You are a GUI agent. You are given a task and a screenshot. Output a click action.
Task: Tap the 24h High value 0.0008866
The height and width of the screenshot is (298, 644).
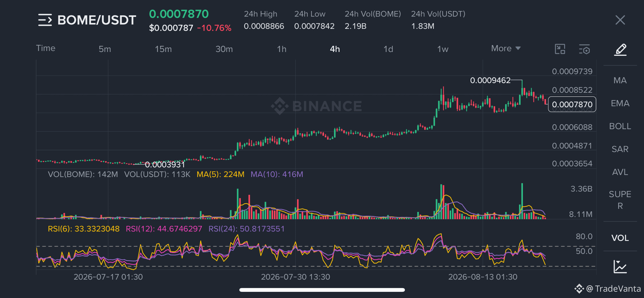[x=264, y=26]
